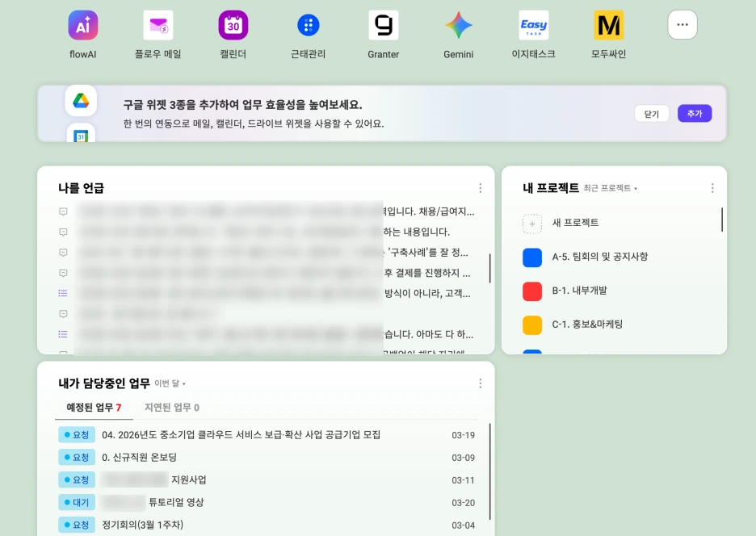
Task: Open the 이지태스크 app icon
Action: click(533, 24)
